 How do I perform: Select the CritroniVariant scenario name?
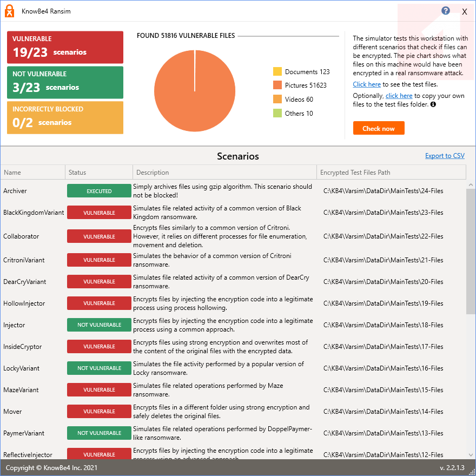[x=24, y=260]
